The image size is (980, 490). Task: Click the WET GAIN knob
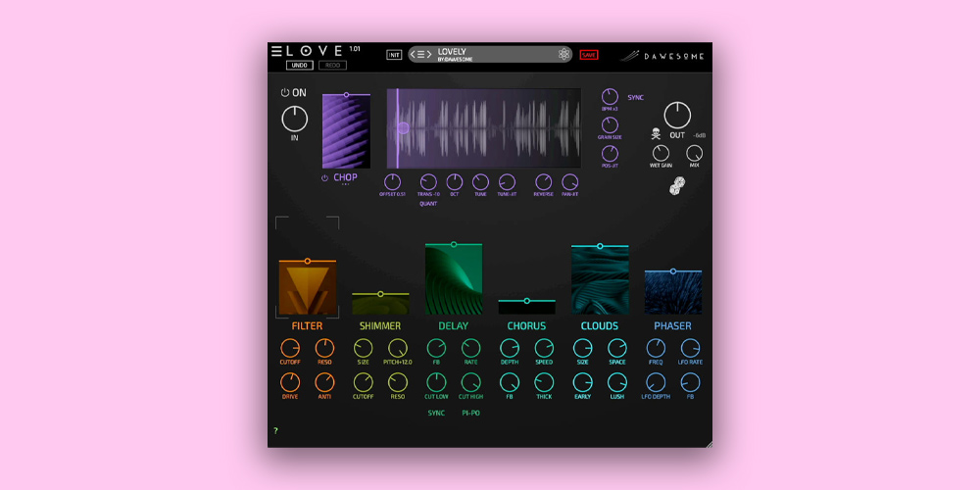tap(661, 153)
